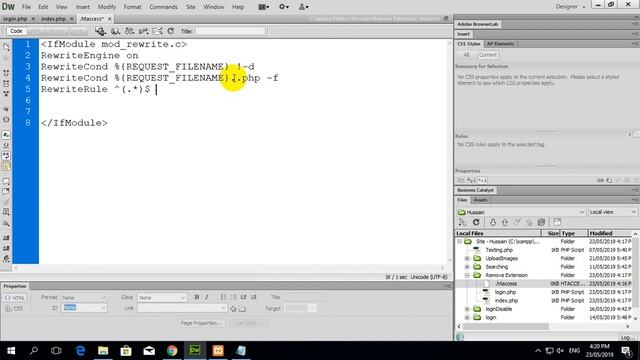Open Adobe BrowserLab panel

pos(477,24)
